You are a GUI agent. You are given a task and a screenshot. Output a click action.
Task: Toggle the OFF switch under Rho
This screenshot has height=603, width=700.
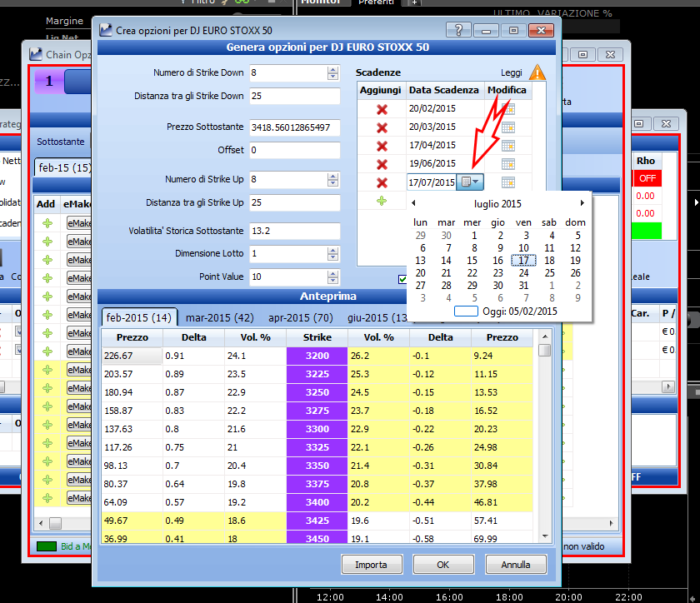click(x=647, y=178)
